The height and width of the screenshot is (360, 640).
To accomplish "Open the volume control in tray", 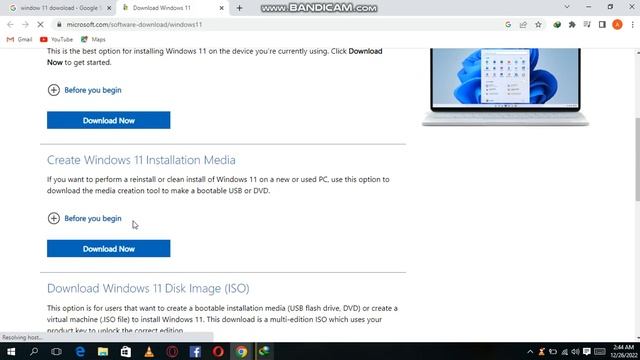I will pyautogui.click(x=576, y=352).
